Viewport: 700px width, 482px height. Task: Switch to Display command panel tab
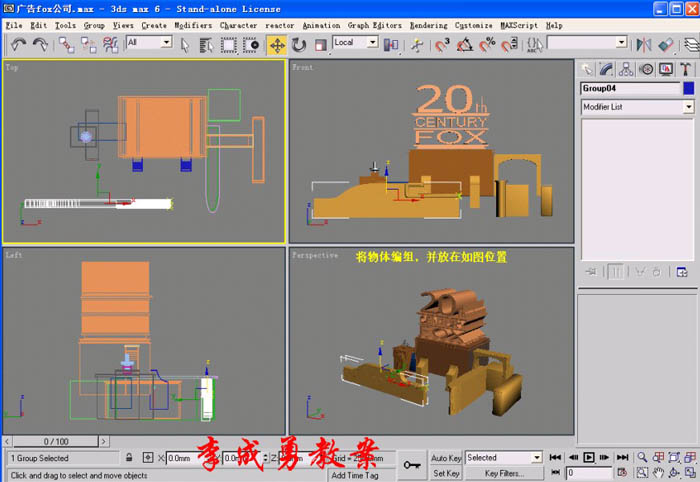(666, 69)
